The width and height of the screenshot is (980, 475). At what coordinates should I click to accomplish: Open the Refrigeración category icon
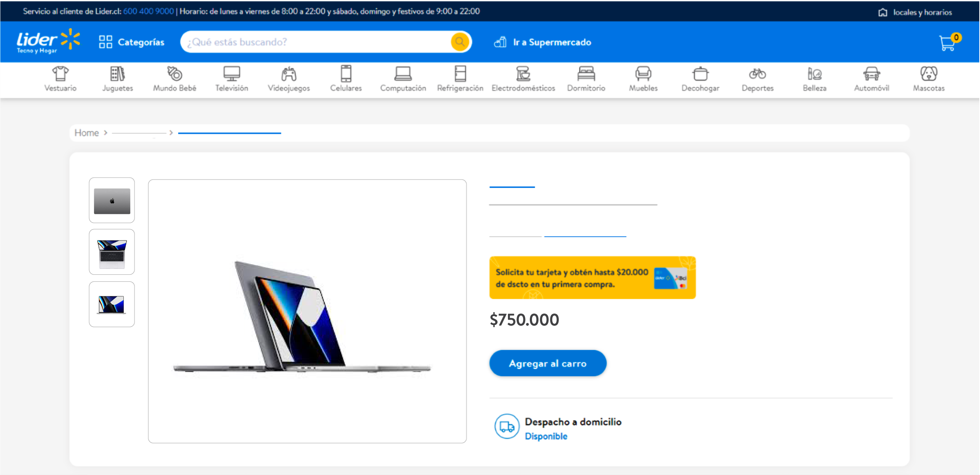point(460,74)
